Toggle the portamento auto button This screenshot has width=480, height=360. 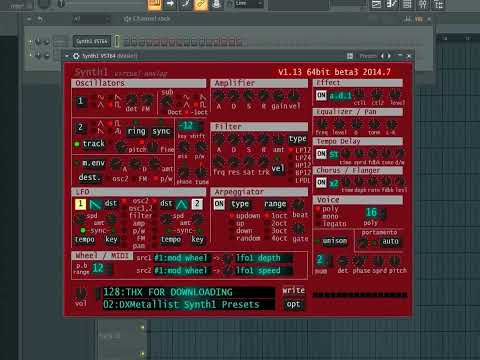[390, 241]
